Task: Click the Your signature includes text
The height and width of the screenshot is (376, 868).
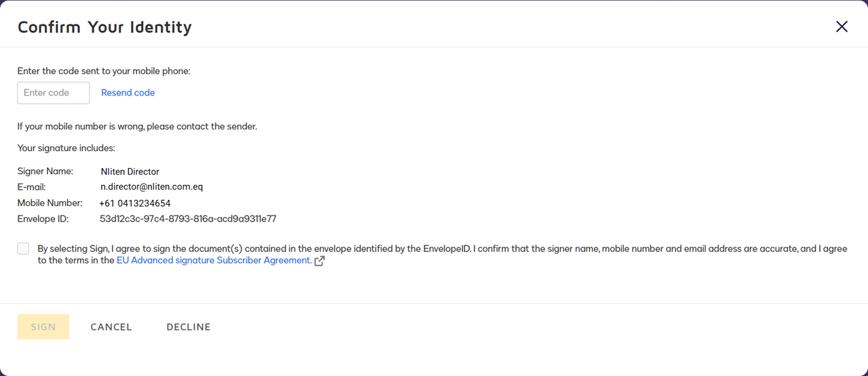Action: pyautogui.click(x=66, y=148)
